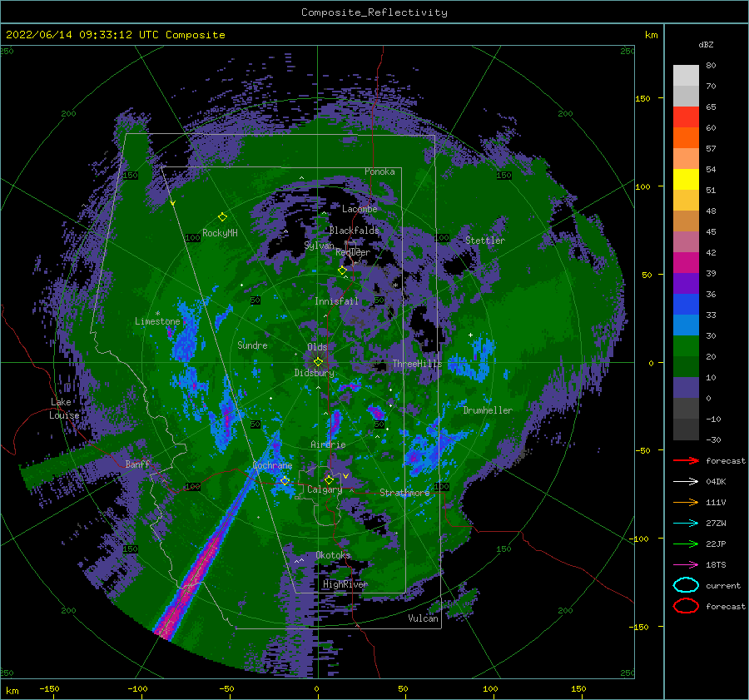Viewport: 749px width, 700px height.
Task: Click the Sylvan label on map
Action: (x=319, y=246)
